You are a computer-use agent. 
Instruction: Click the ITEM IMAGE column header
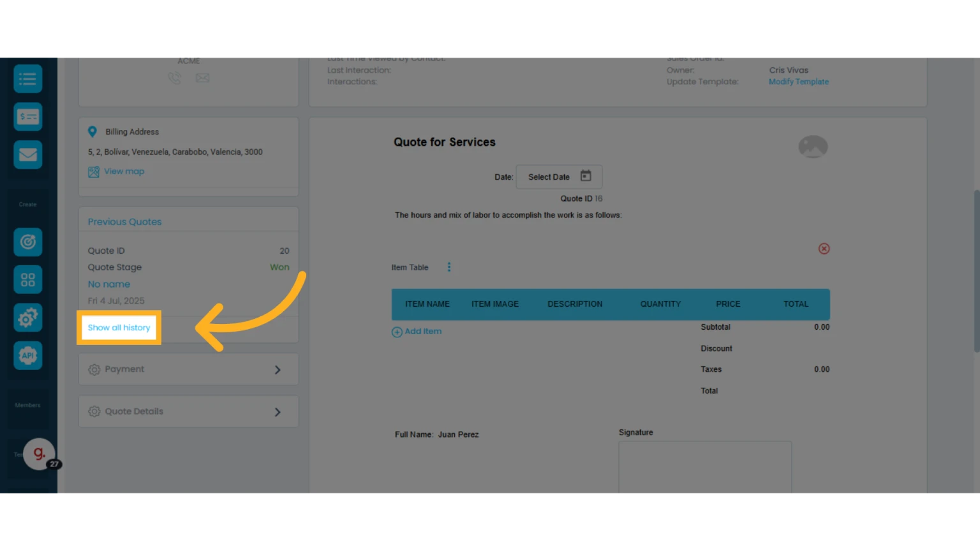(x=495, y=304)
